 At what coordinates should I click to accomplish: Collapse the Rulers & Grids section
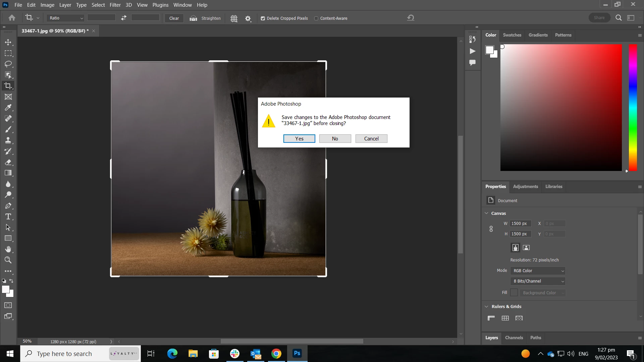point(487,307)
